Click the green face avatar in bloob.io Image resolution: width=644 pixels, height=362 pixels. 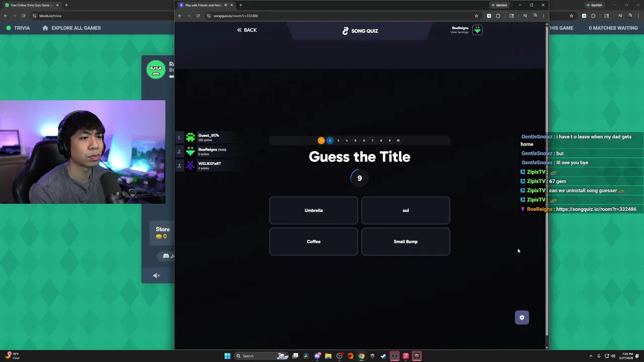[x=156, y=69]
